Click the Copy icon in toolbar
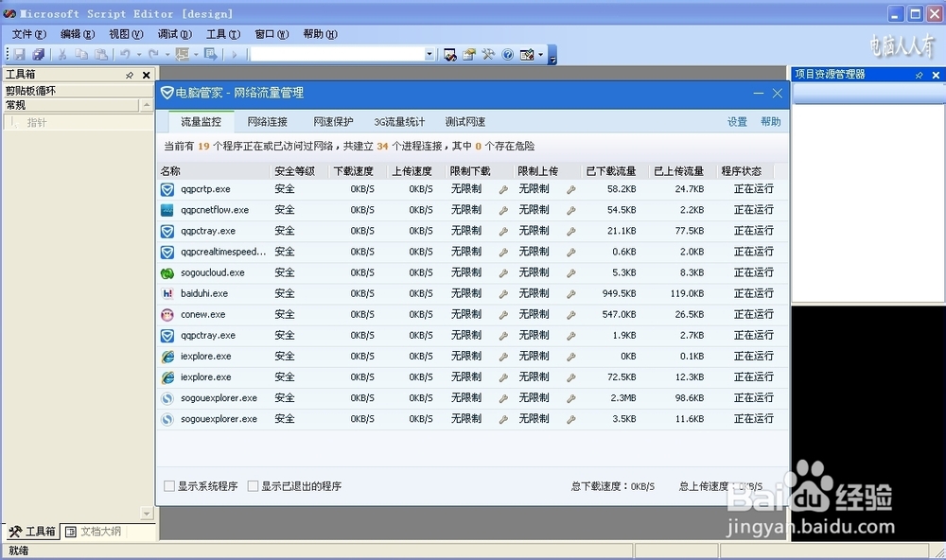Screen dimensions: 946x560 (x=81, y=54)
